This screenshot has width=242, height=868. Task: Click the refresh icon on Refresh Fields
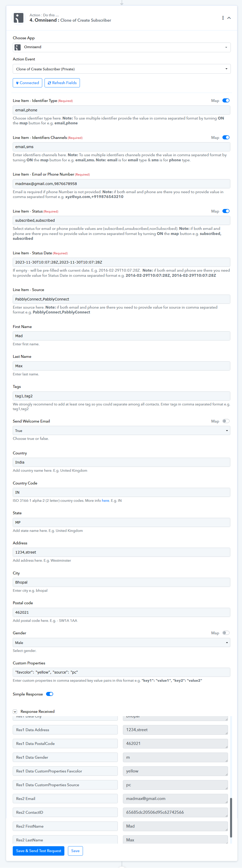(x=49, y=83)
